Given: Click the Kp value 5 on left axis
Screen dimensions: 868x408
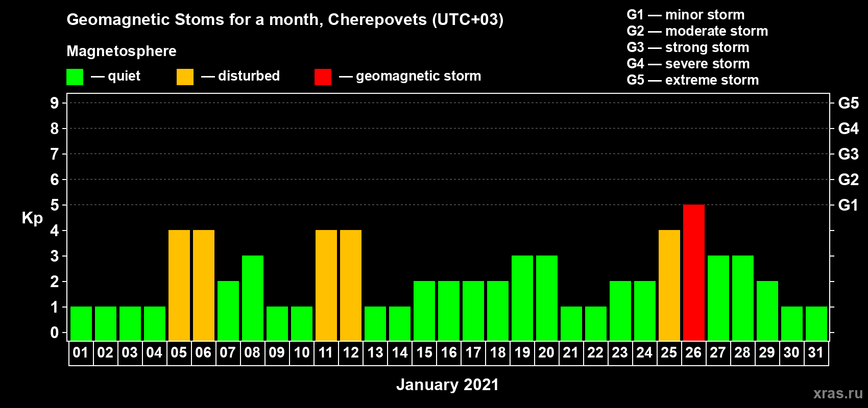Looking at the screenshot, I should pyautogui.click(x=55, y=205).
